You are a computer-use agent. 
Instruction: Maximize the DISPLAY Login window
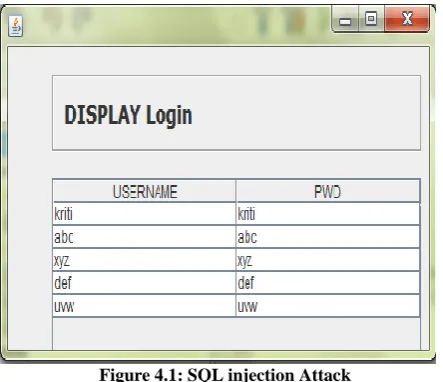pos(371,19)
